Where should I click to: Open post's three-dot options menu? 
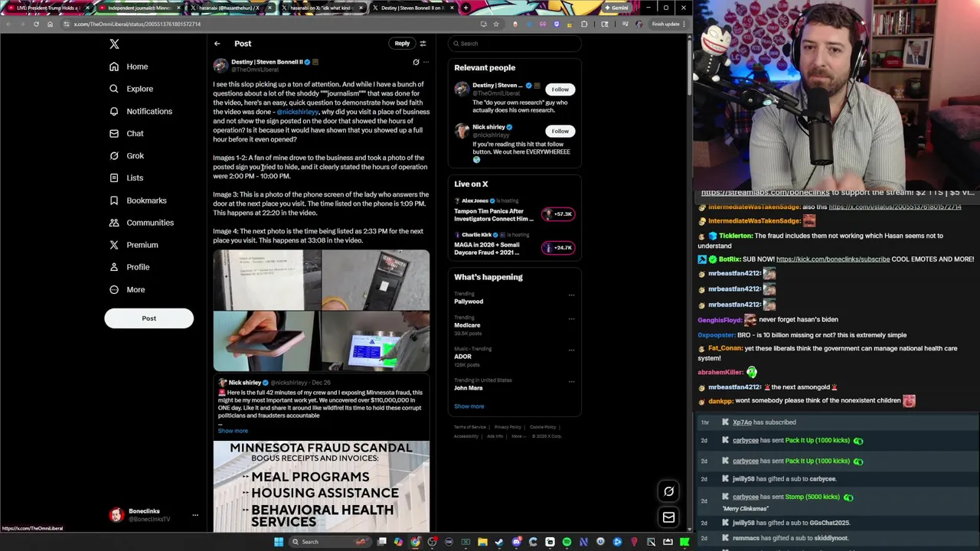[426, 62]
